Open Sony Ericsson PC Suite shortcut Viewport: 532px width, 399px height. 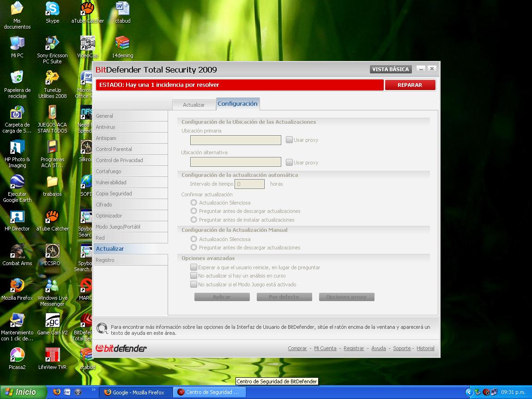[52, 49]
